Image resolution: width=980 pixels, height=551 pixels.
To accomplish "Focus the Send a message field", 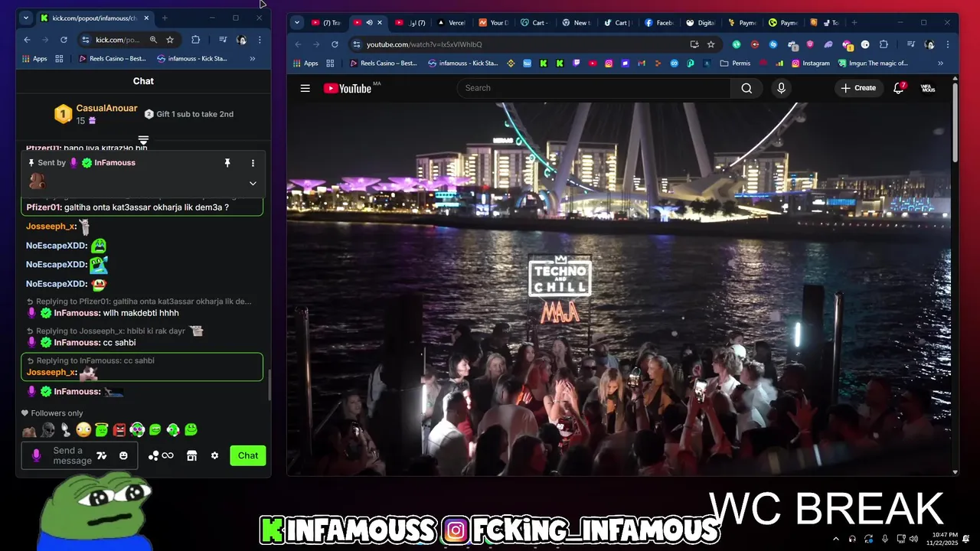I will pos(72,455).
